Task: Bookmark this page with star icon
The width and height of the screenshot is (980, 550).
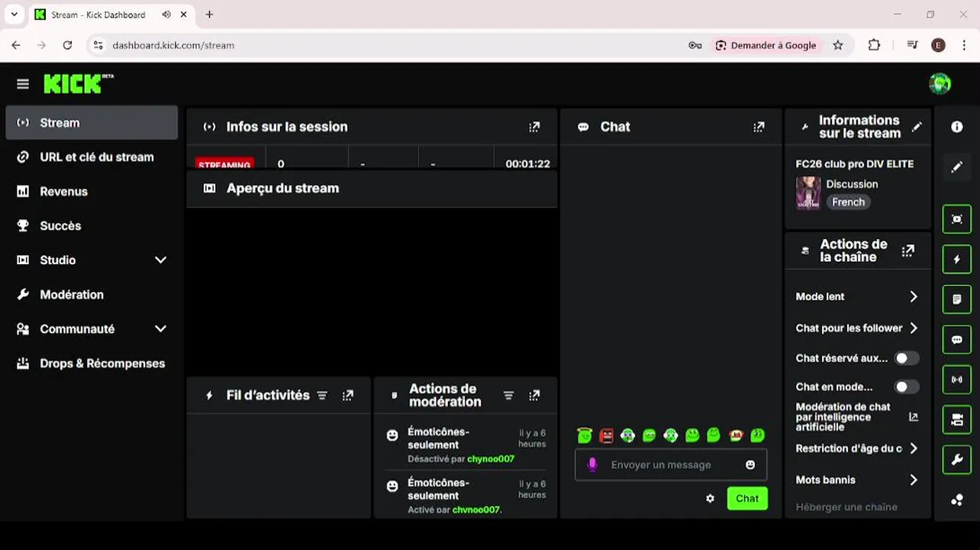Action: point(838,45)
